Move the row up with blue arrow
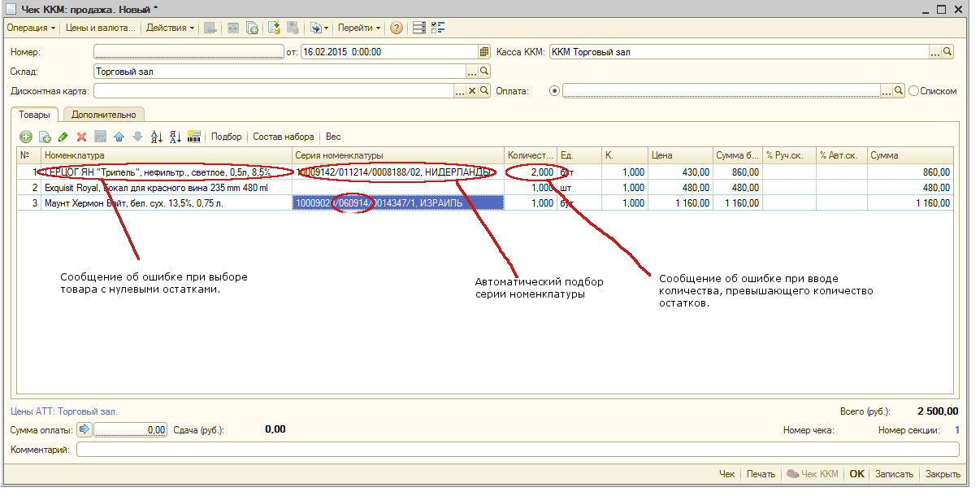The height and width of the screenshot is (496, 980). (119, 137)
